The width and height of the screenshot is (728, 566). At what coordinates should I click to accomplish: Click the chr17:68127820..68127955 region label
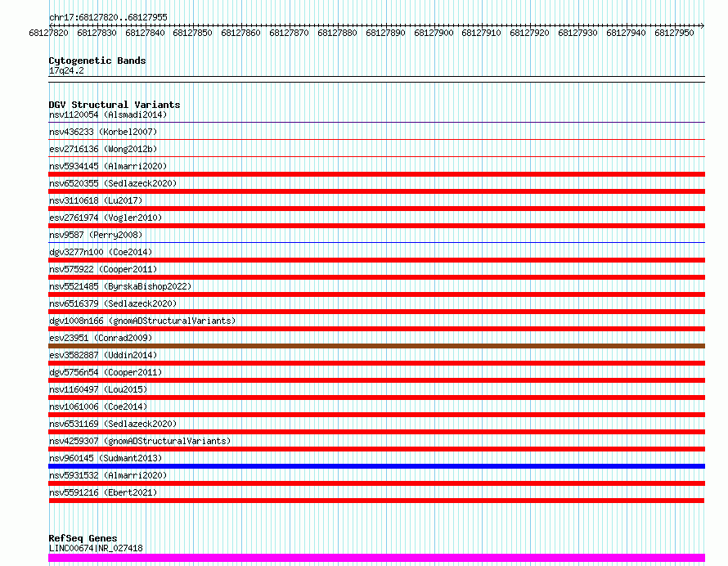pyautogui.click(x=108, y=17)
